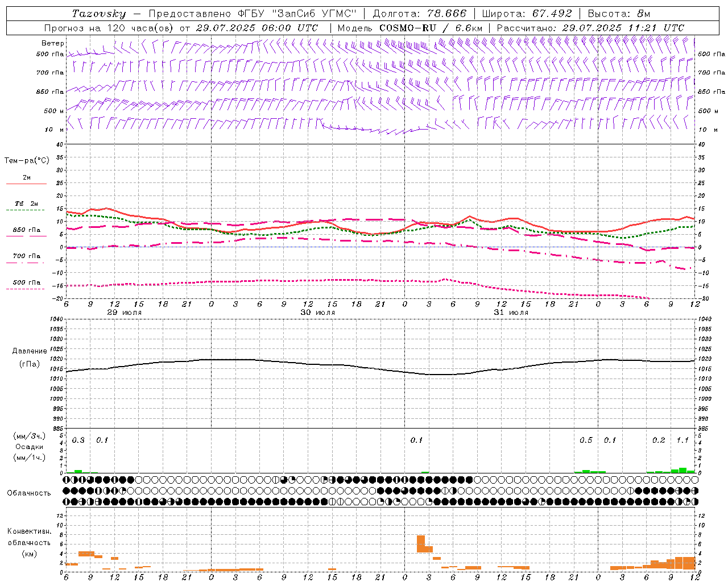Click the model name "COSMO-RU / 6.6км"
The image size is (728, 582).
pyautogui.click(x=431, y=28)
